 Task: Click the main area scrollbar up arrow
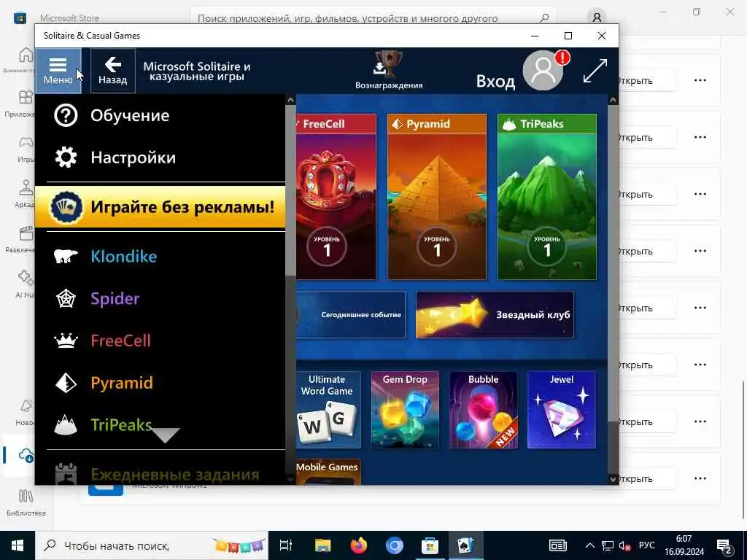(x=613, y=100)
